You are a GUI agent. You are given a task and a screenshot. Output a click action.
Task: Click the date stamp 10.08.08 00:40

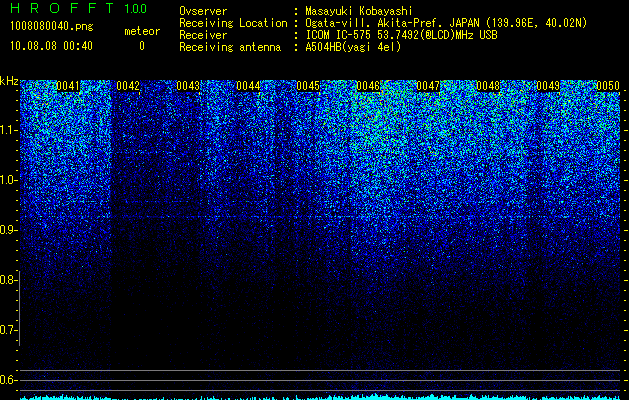coord(51,46)
